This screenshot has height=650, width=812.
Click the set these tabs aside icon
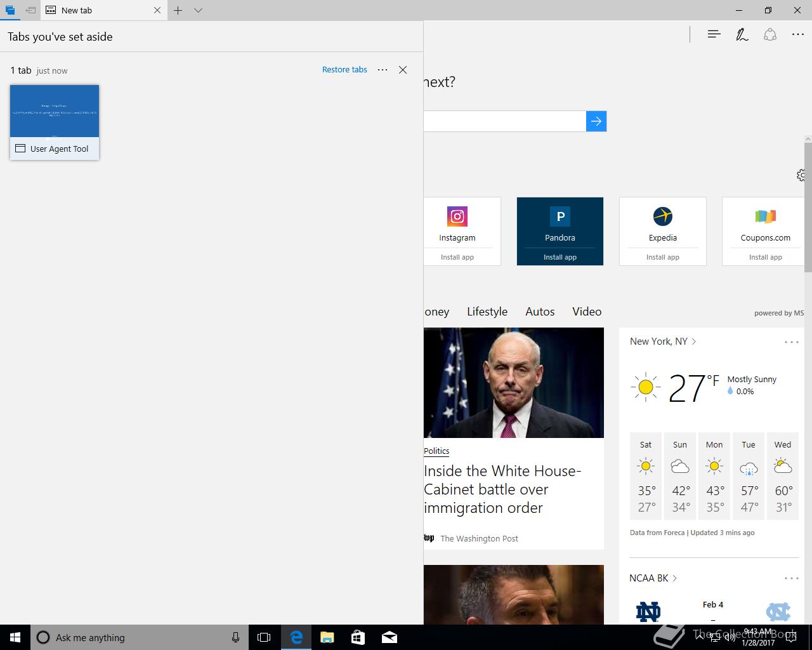coord(30,10)
